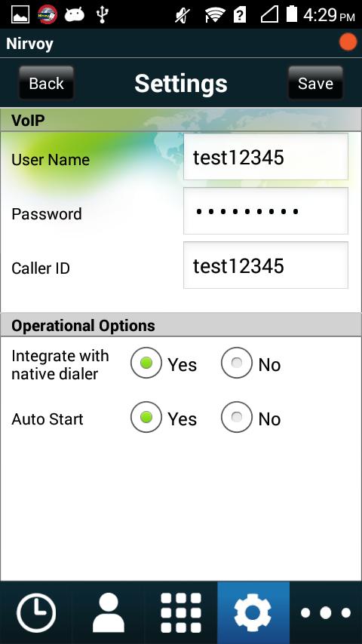
Task: Focus the User Name field
Action: tap(265, 157)
